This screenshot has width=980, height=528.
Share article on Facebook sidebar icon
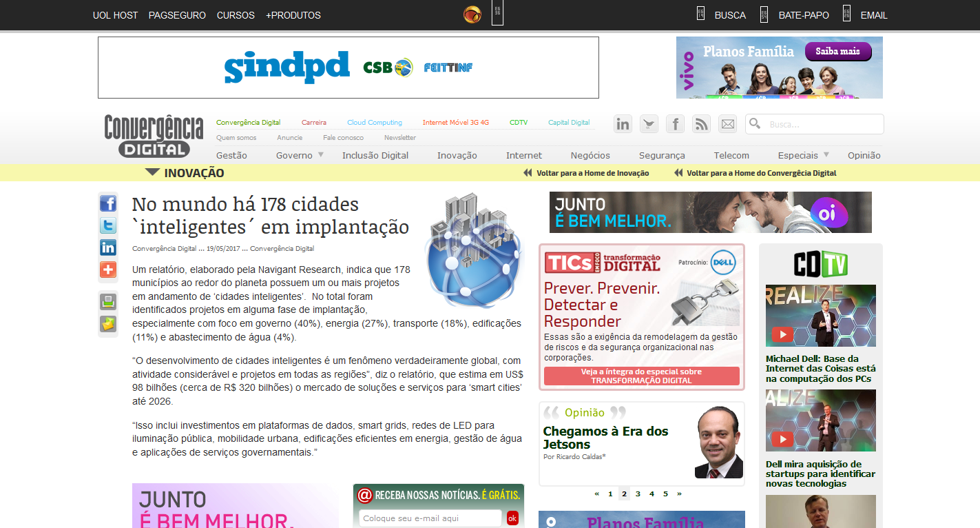pos(108,203)
